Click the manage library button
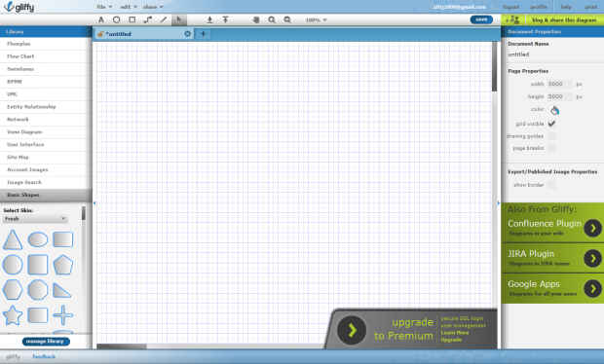 46,342
